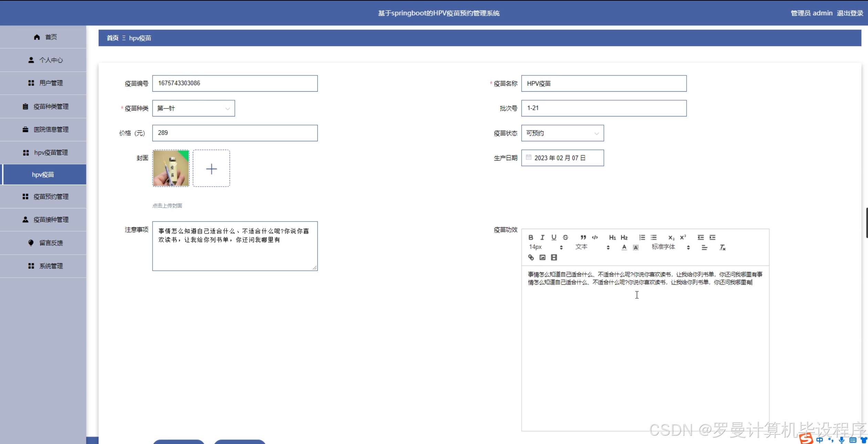Insert a code block via the toolbar
This screenshot has width=868, height=444.
(x=595, y=237)
